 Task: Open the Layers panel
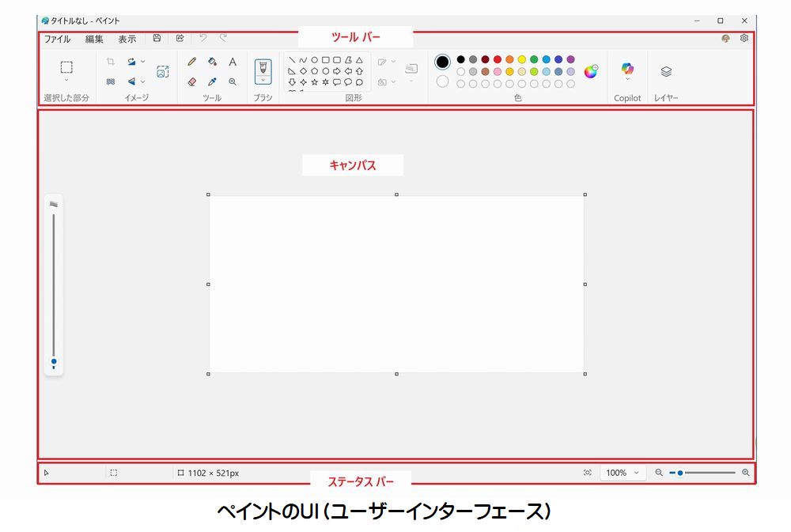tap(666, 72)
